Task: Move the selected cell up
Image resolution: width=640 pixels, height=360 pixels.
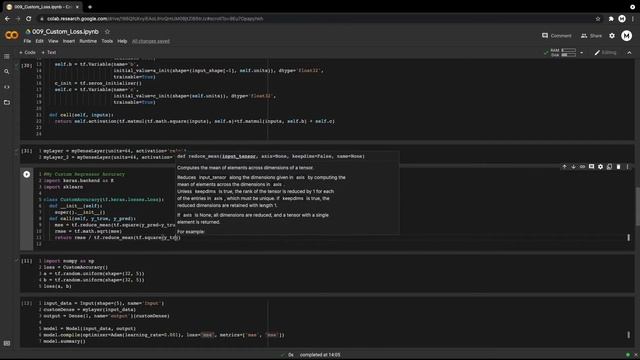Action: click(564, 167)
